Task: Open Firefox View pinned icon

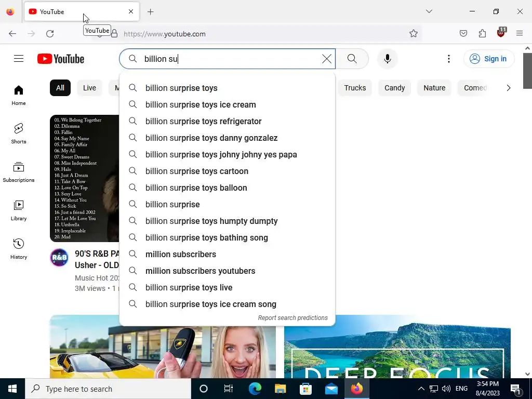Action: pyautogui.click(x=10, y=12)
